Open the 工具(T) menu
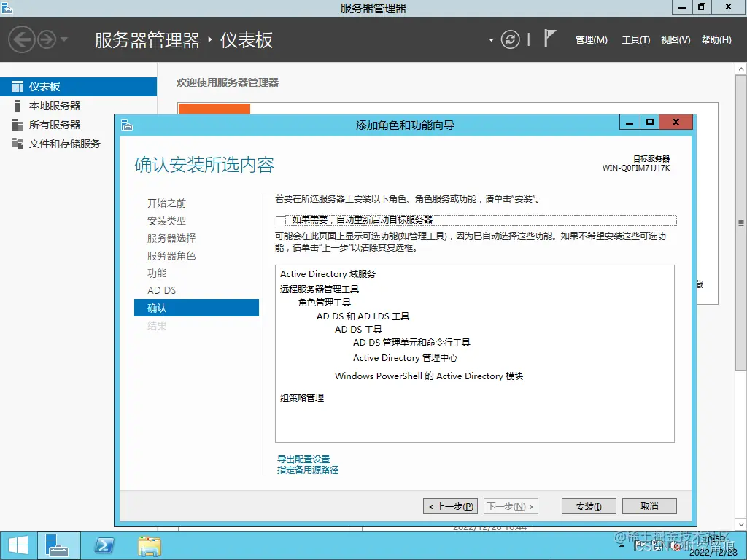 coord(635,40)
